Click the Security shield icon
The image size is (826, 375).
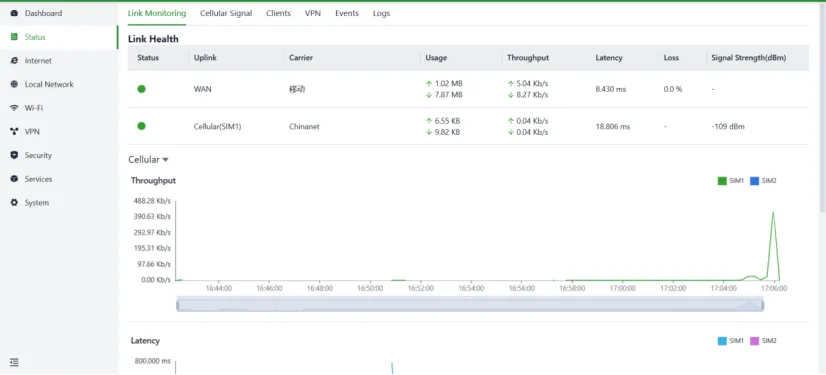pos(14,155)
